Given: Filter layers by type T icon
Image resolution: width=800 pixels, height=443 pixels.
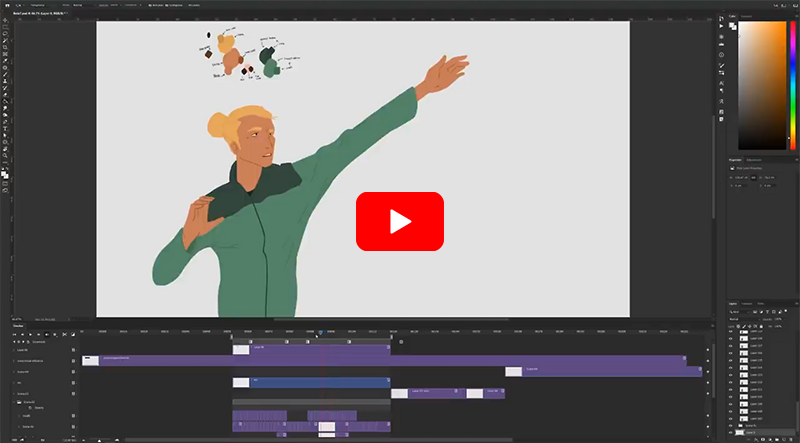Looking at the screenshot, I should (767, 312).
